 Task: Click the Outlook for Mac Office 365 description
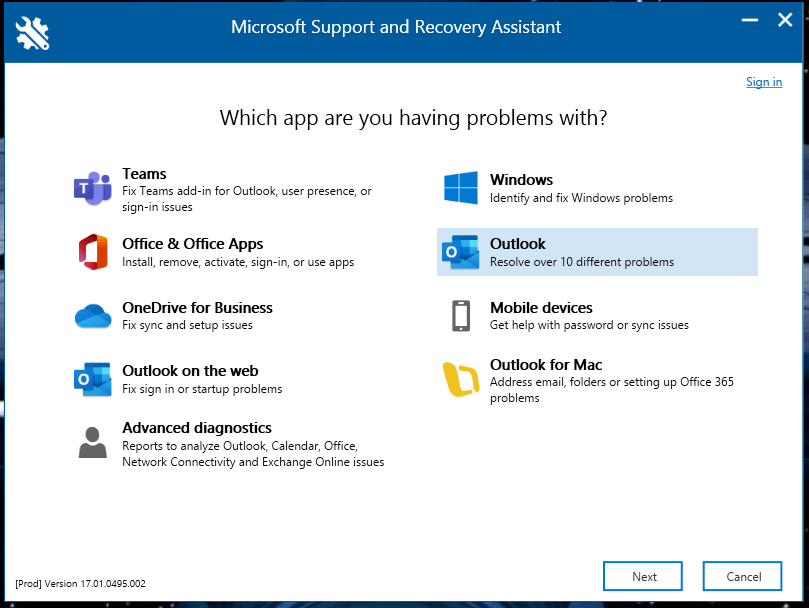611,390
